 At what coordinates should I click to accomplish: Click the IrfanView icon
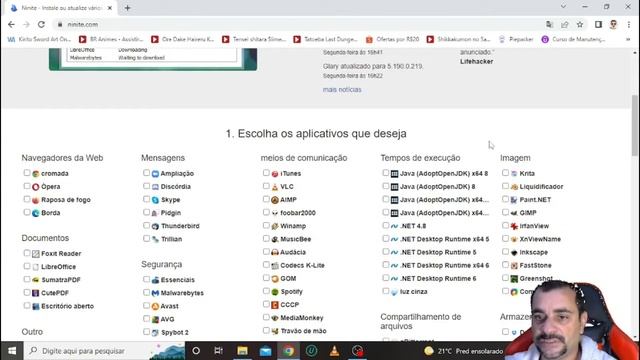tap(514, 226)
